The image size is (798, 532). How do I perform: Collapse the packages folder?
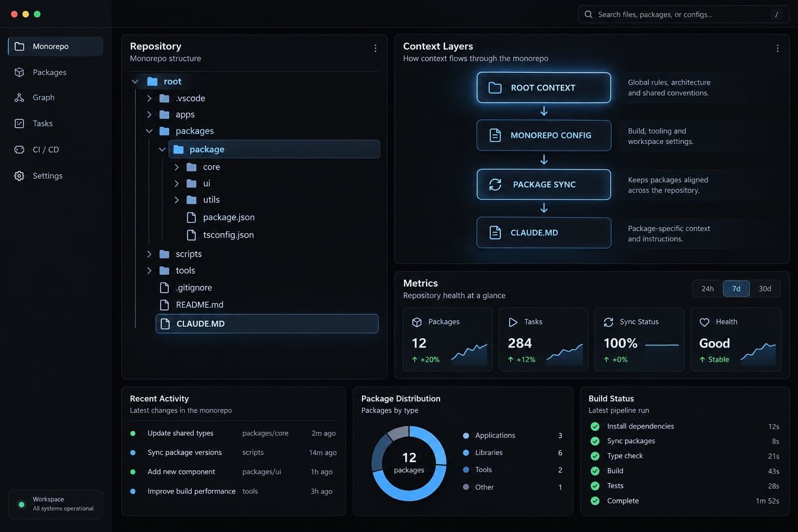[x=149, y=131]
